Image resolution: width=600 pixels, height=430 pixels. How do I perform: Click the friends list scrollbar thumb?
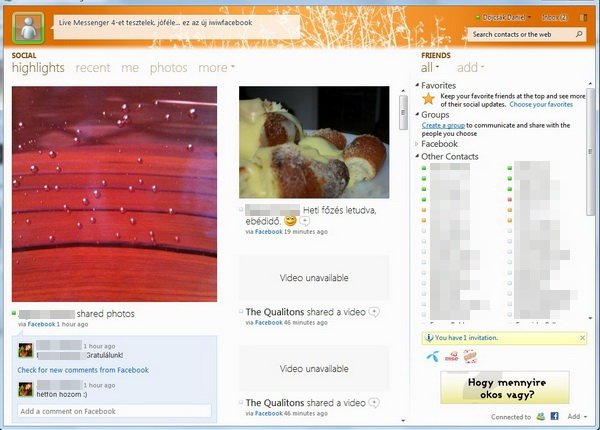click(590, 152)
